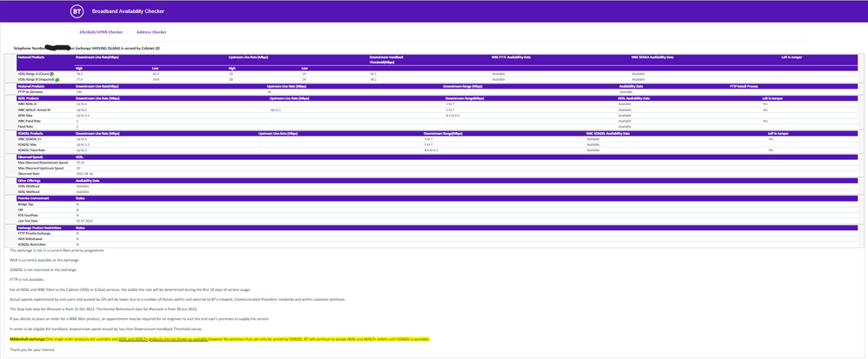Click the Up to 1 upstream rate for Annex M

click(275, 110)
